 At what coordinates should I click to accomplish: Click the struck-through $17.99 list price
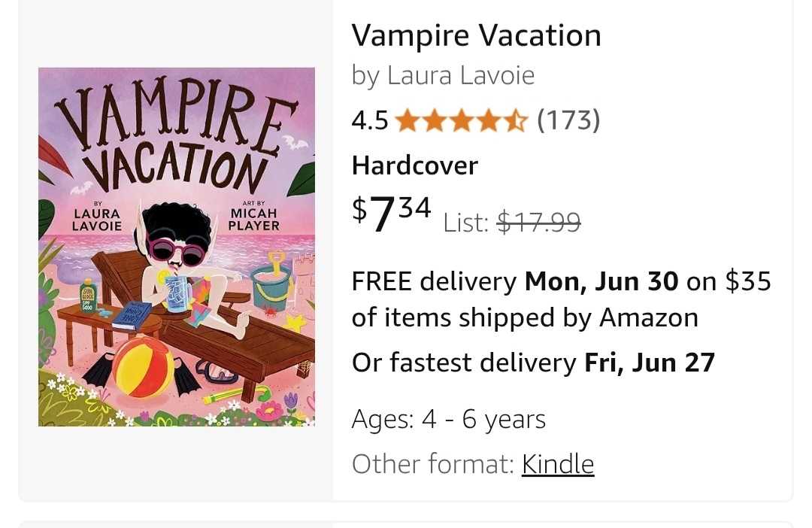pyautogui.click(x=538, y=222)
